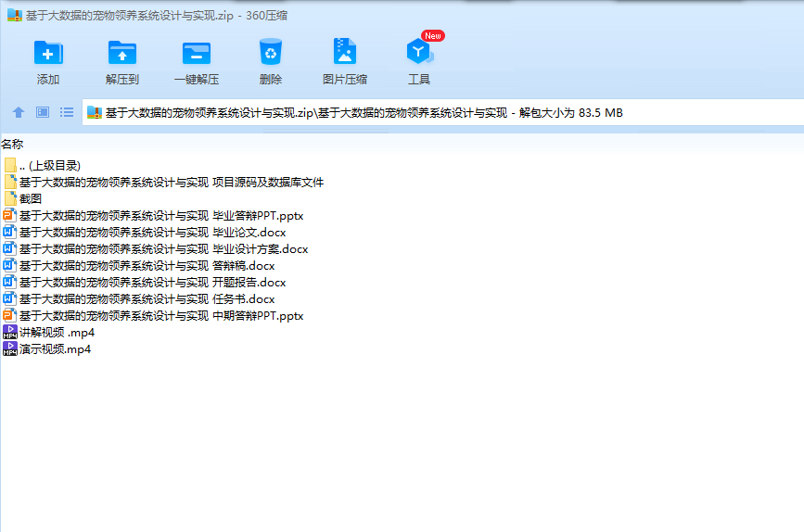Click the 一键解压 one-click extract icon
The image size is (804, 532).
tap(197, 54)
